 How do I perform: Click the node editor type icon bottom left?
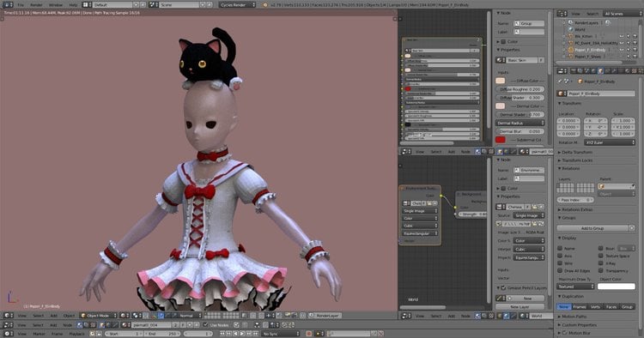pos(8,324)
